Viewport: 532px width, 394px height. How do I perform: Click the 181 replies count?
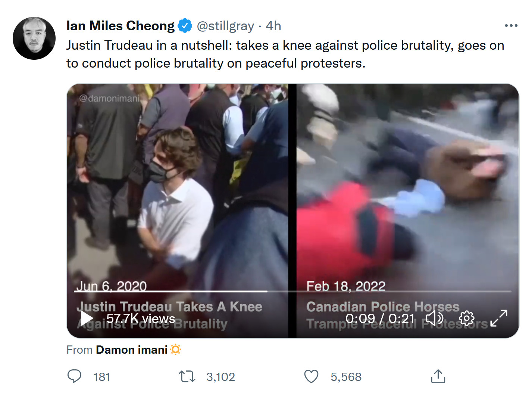101,377
